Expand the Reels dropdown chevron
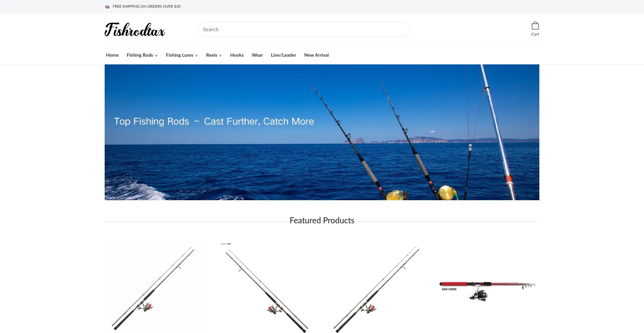Image resolution: width=644 pixels, height=333 pixels. 220,55
